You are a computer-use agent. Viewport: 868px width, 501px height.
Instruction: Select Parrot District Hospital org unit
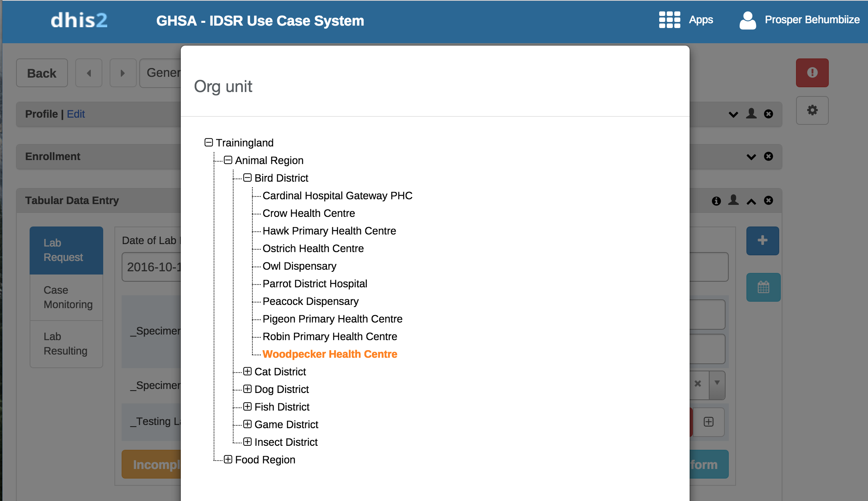[x=314, y=284]
